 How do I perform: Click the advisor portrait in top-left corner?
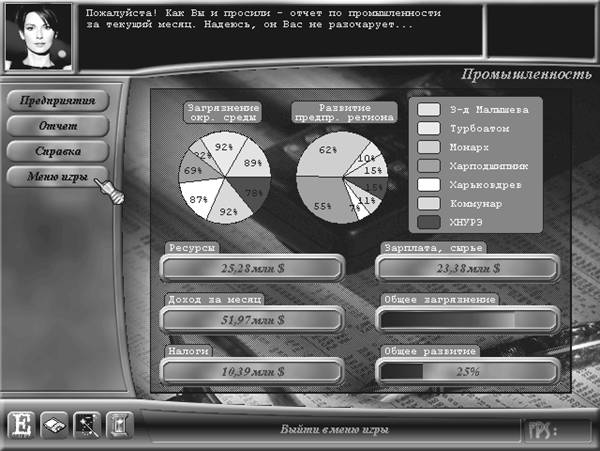click(37, 36)
